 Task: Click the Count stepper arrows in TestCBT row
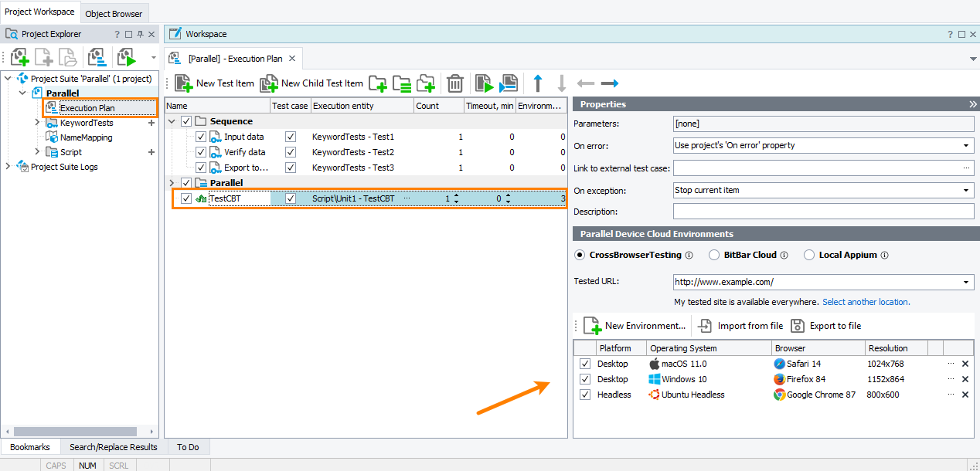coord(456,198)
